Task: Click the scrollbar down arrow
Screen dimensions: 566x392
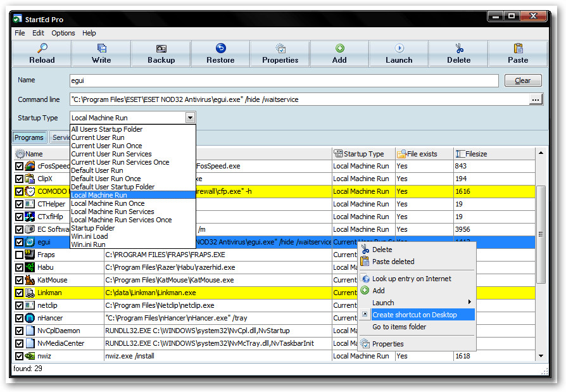Action: [x=541, y=356]
